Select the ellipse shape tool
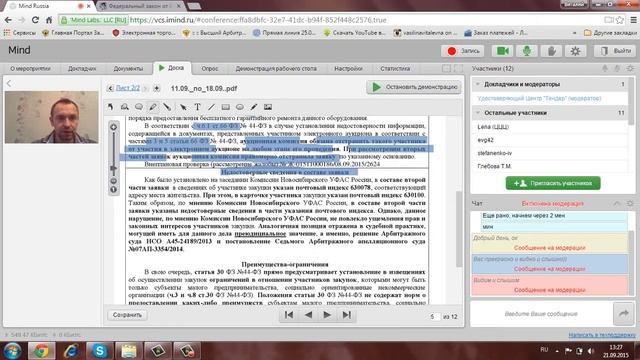Image resolution: width=640 pixels, height=360 pixels. tap(240, 107)
